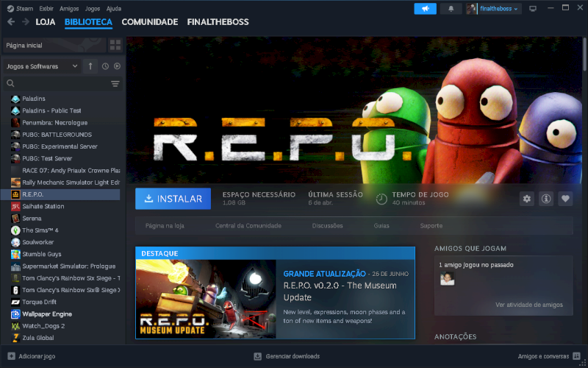Image resolution: width=588 pixels, height=368 pixels.
Task: Click the Gerenciar downloads icon
Action: (x=257, y=356)
